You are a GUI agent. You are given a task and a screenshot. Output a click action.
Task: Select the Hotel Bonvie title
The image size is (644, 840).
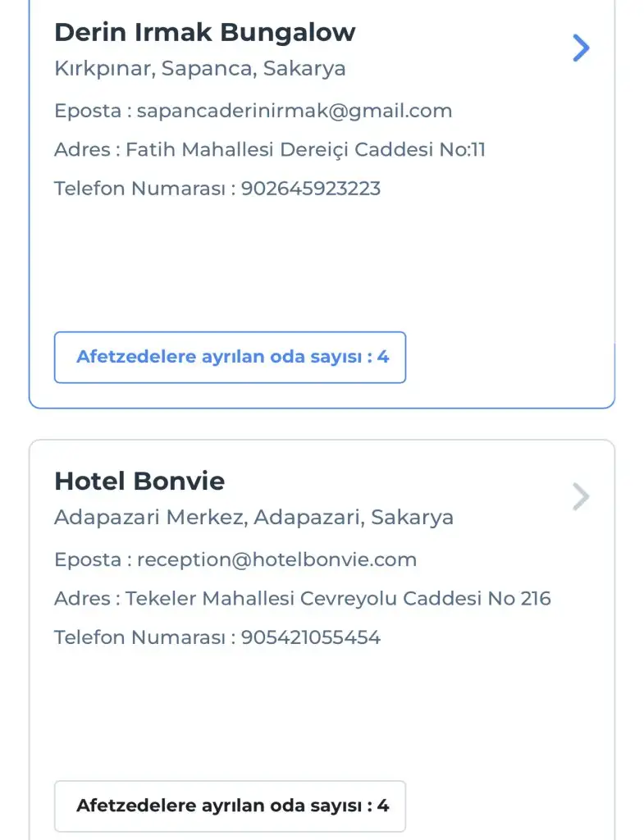tap(139, 482)
